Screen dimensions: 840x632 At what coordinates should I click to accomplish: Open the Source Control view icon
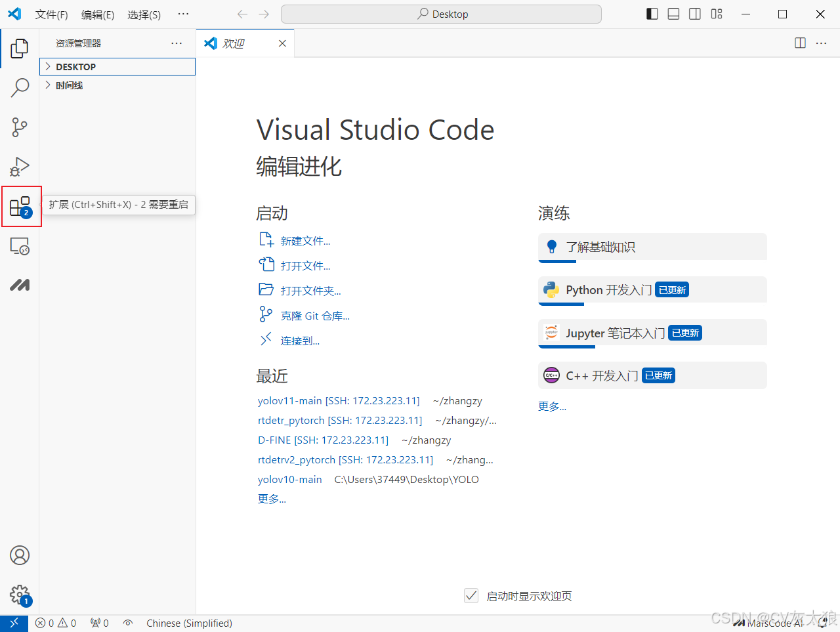[20, 127]
